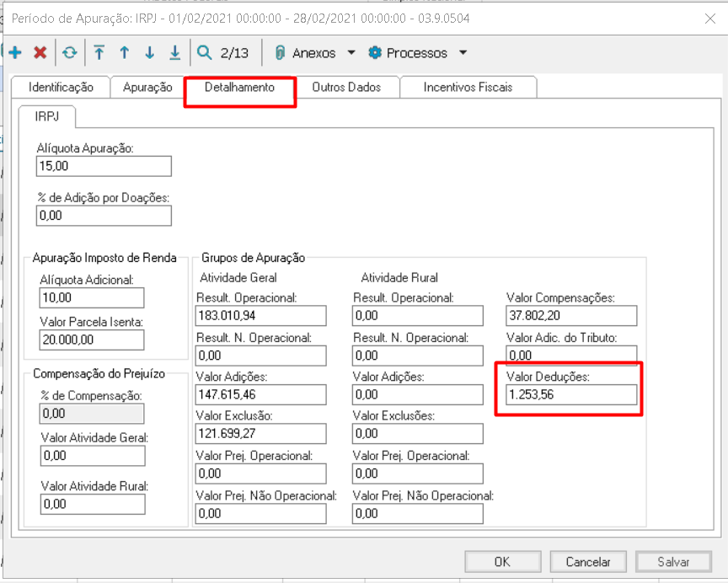Image resolution: width=728 pixels, height=583 pixels.
Task: Click Atividade Rural Result. Operacional field
Action: 418,316
